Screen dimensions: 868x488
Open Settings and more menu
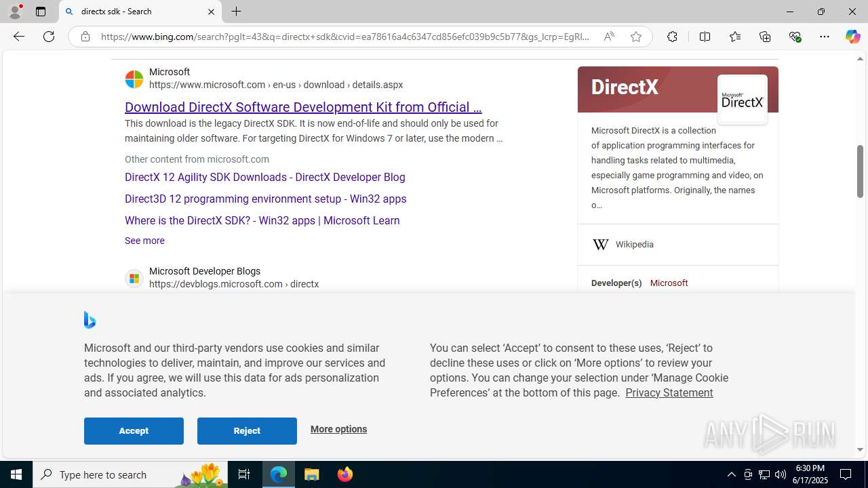tap(825, 37)
